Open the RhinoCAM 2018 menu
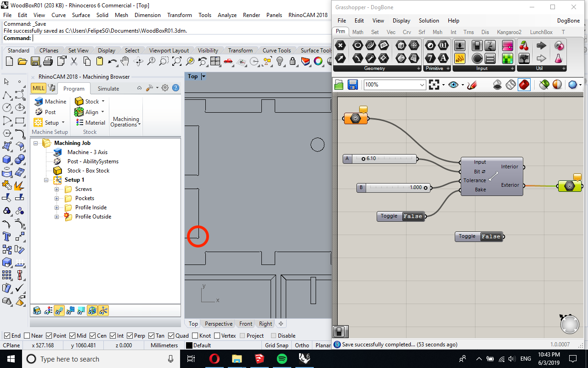The height and width of the screenshot is (368, 588). (x=308, y=15)
